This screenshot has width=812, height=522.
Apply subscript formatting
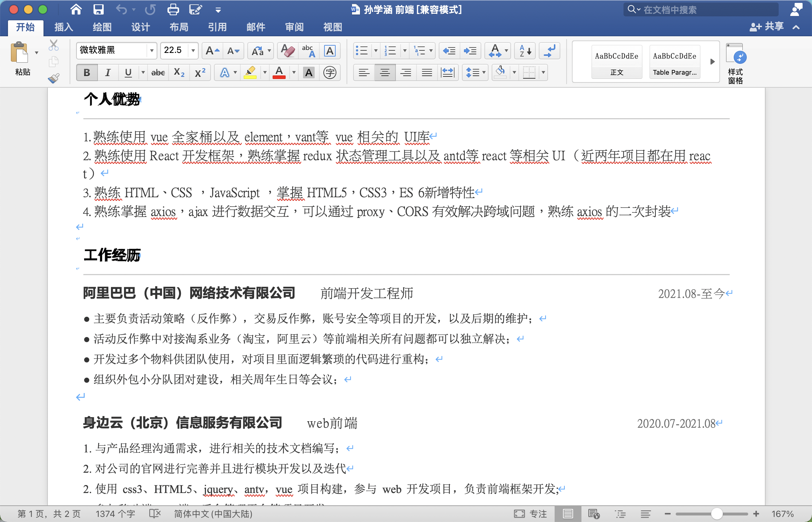point(179,72)
